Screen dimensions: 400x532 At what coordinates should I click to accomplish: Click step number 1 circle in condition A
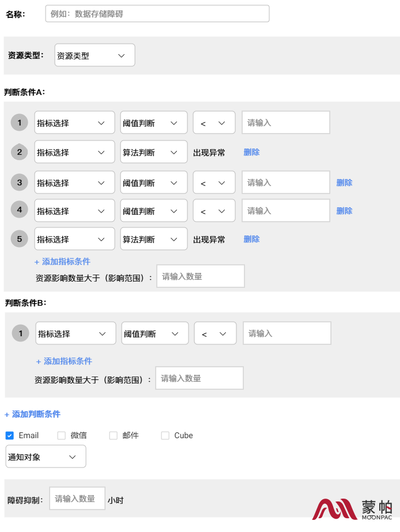tap(20, 123)
